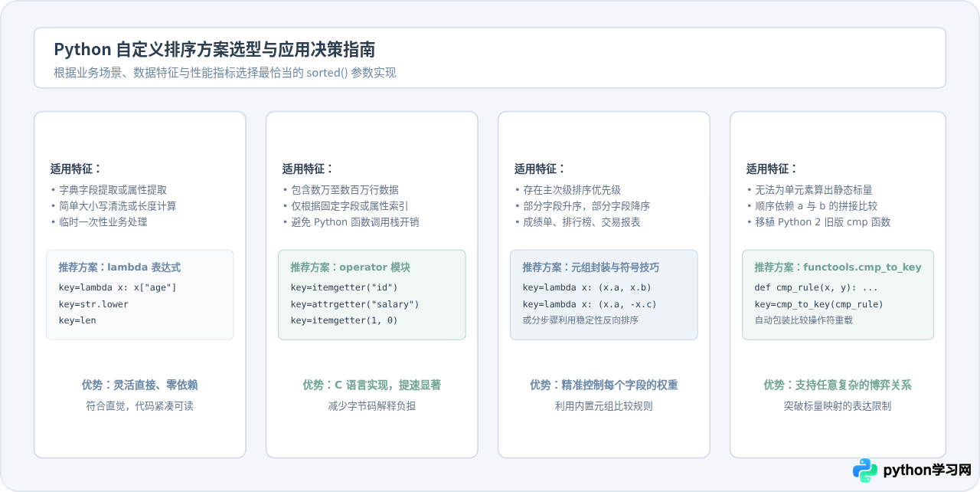Click "适用特征：" heading in the 元组封装 card

click(x=540, y=169)
